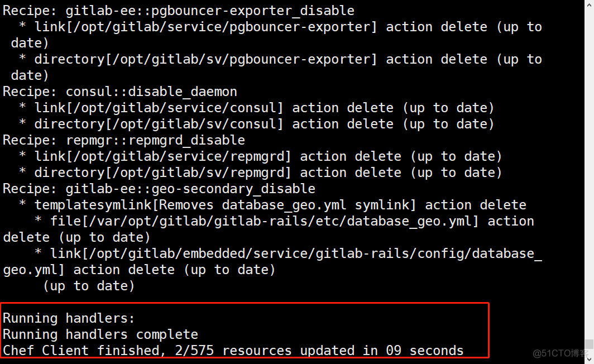Click the 'Running handlers:' line

tap(69, 318)
